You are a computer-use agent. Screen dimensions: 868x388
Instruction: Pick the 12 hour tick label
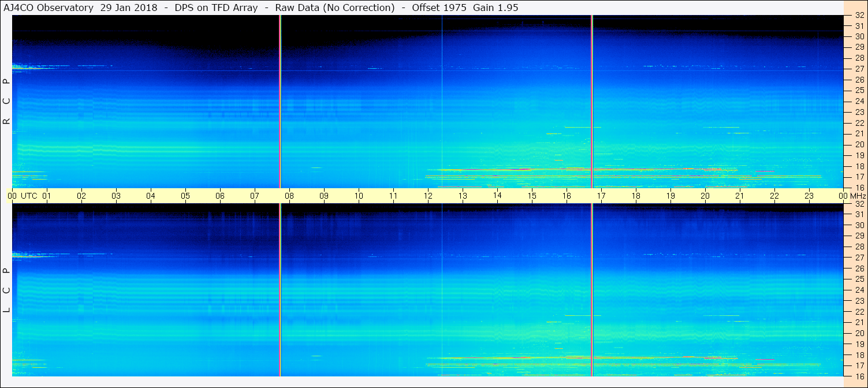click(428, 196)
